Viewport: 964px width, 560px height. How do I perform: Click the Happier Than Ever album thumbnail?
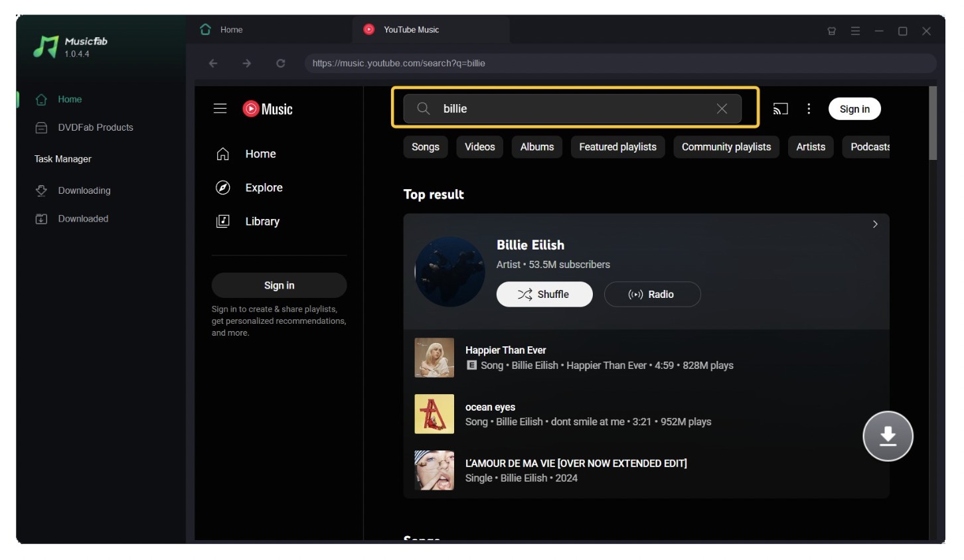pos(434,358)
